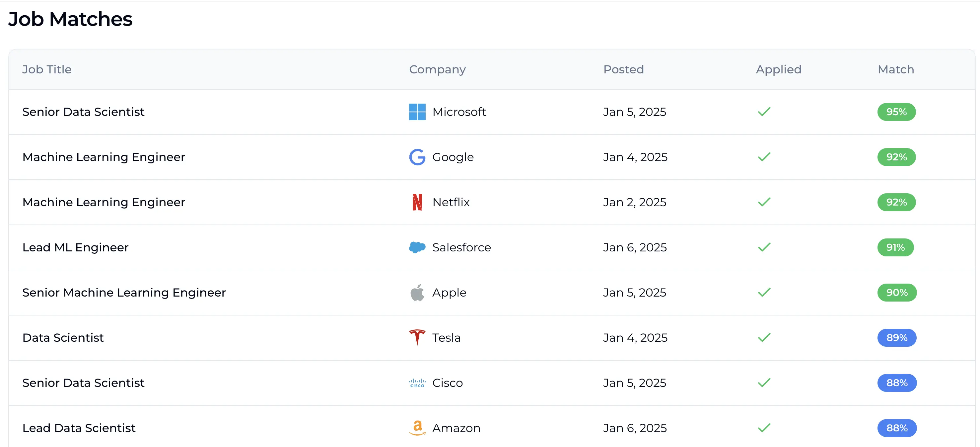The image size is (980, 447).
Task: Click the Cisco company name
Action: pos(448,383)
